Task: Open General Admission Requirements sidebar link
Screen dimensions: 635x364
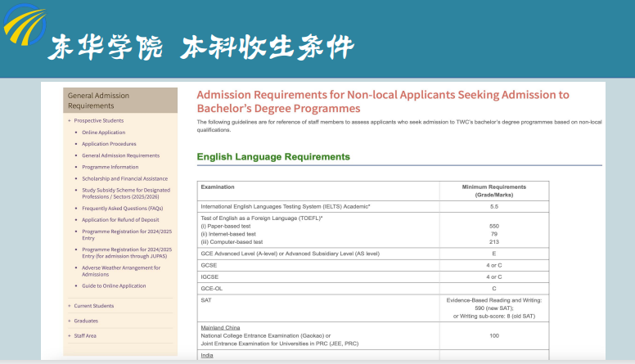Action: coord(120,155)
